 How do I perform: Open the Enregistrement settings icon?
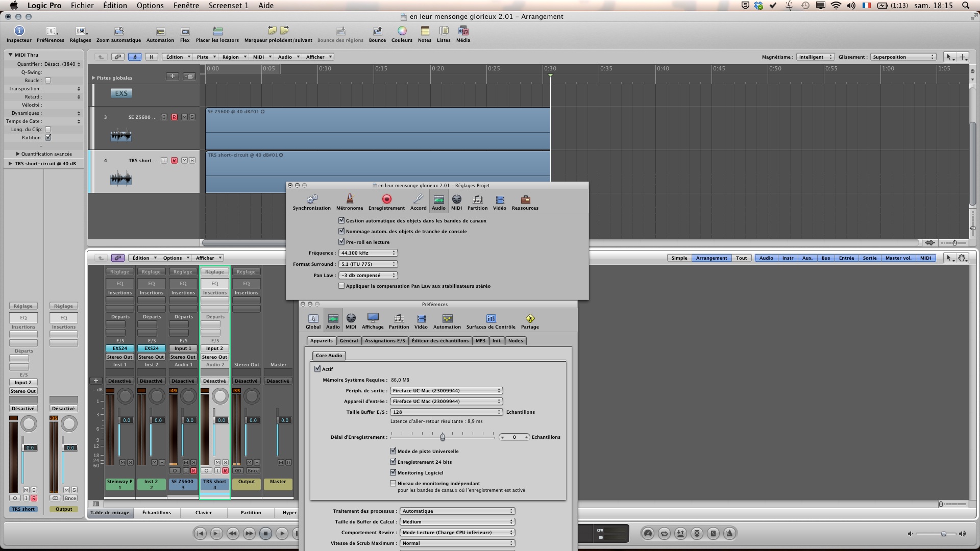pos(386,199)
